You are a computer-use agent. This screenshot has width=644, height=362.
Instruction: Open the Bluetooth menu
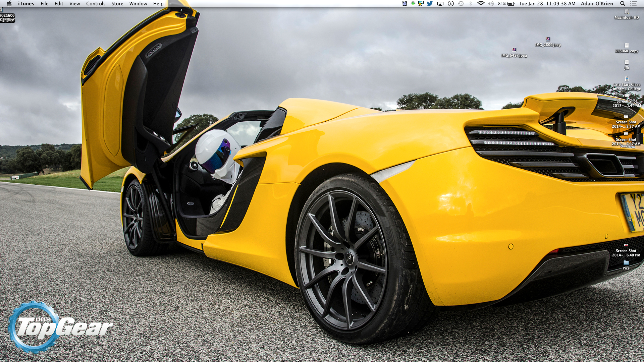pyautogui.click(x=471, y=3)
